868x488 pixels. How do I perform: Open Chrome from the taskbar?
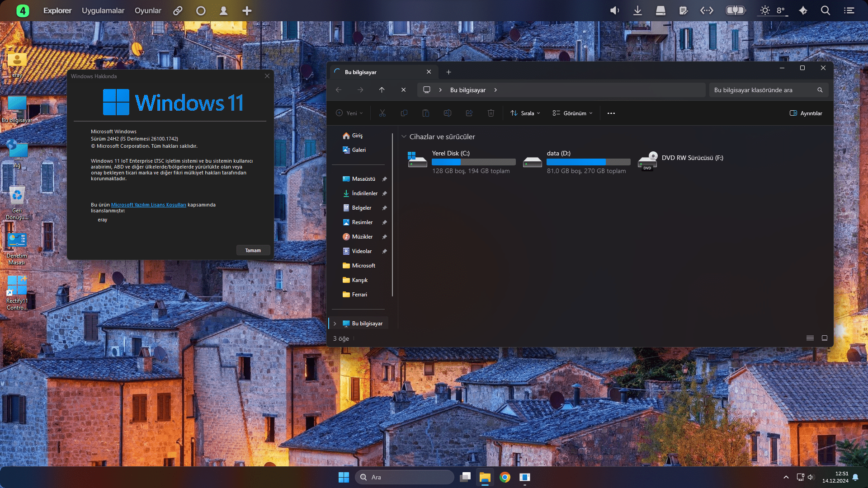coord(505,477)
